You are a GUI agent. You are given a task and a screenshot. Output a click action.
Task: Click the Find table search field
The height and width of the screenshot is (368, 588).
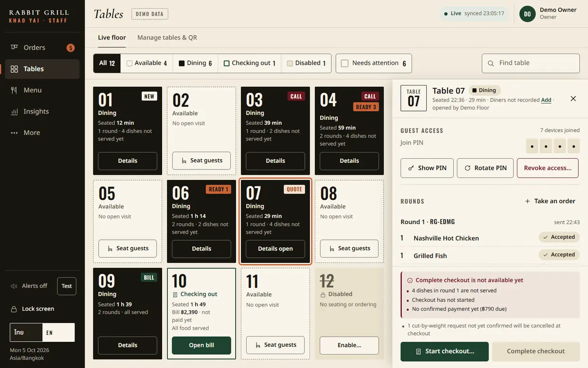click(531, 63)
